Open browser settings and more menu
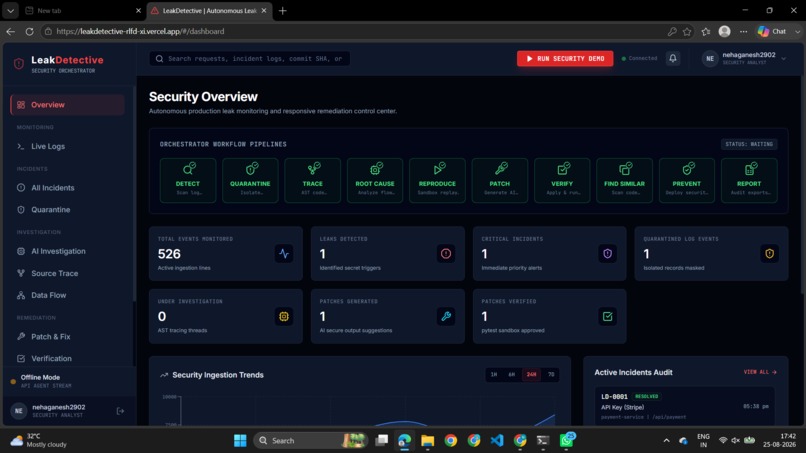 click(x=743, y=31)
